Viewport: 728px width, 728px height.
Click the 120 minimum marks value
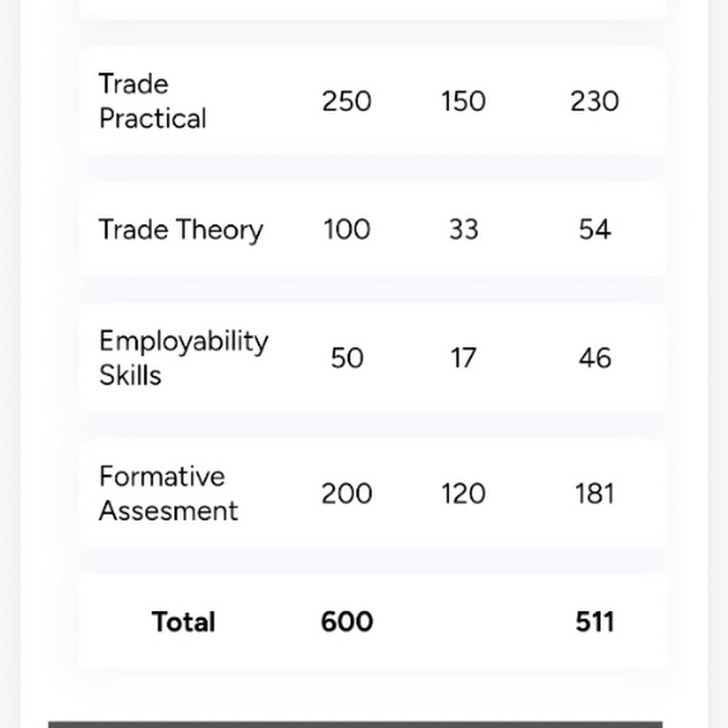pyautogui.click(x=463, y=493)
